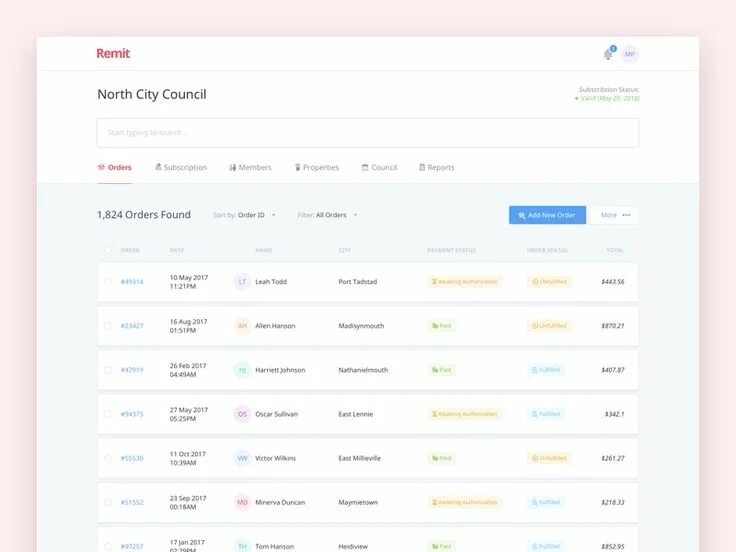Select checkbox for order #47919
The image size is (736, 552).
point(108,370)
